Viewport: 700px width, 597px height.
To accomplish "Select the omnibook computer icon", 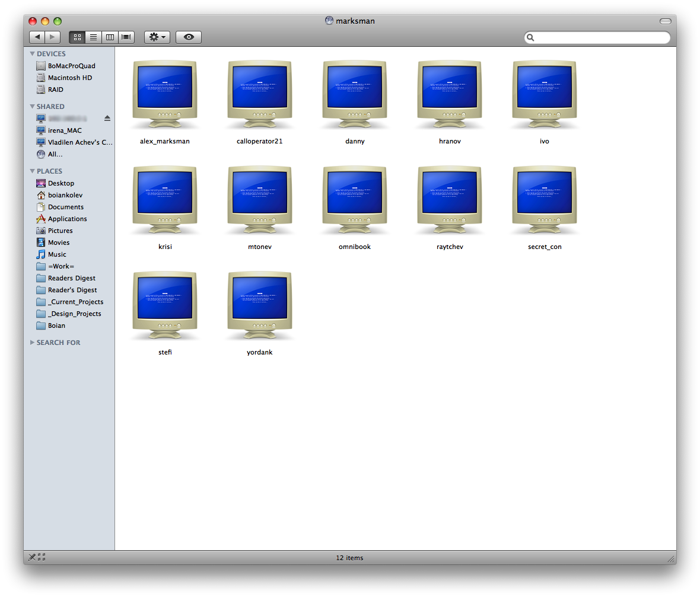I will (x=354, y=200).
